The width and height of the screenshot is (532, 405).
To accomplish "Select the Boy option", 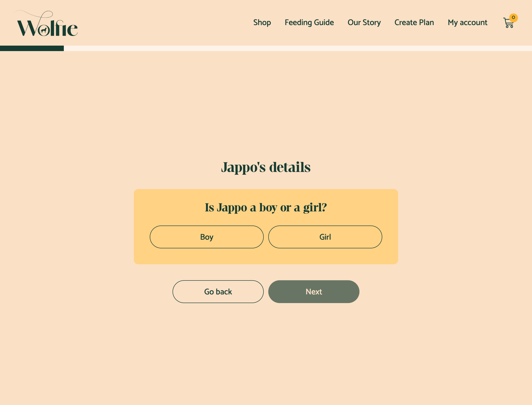I will click(x=207, y=237).
